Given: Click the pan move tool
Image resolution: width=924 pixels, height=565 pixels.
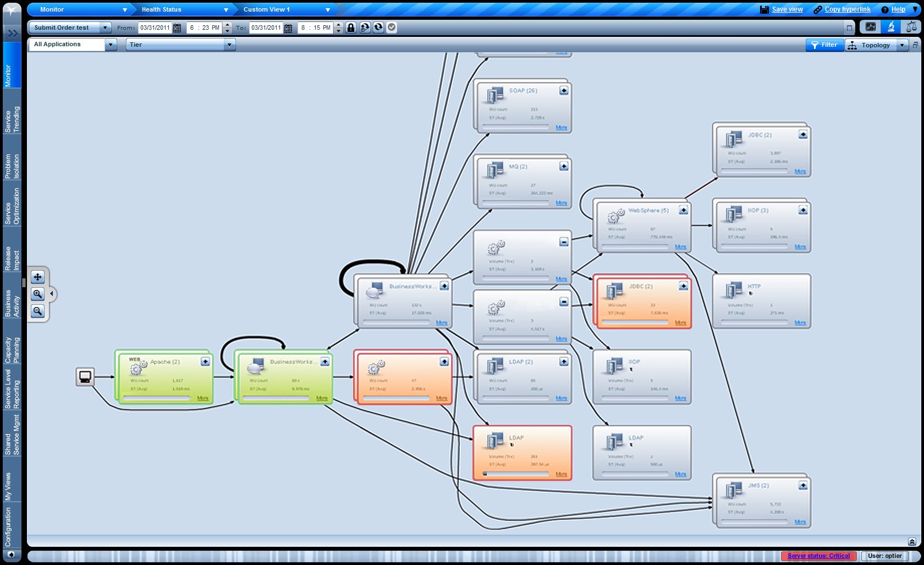Looking at the screenshot, I should (37, 277).
